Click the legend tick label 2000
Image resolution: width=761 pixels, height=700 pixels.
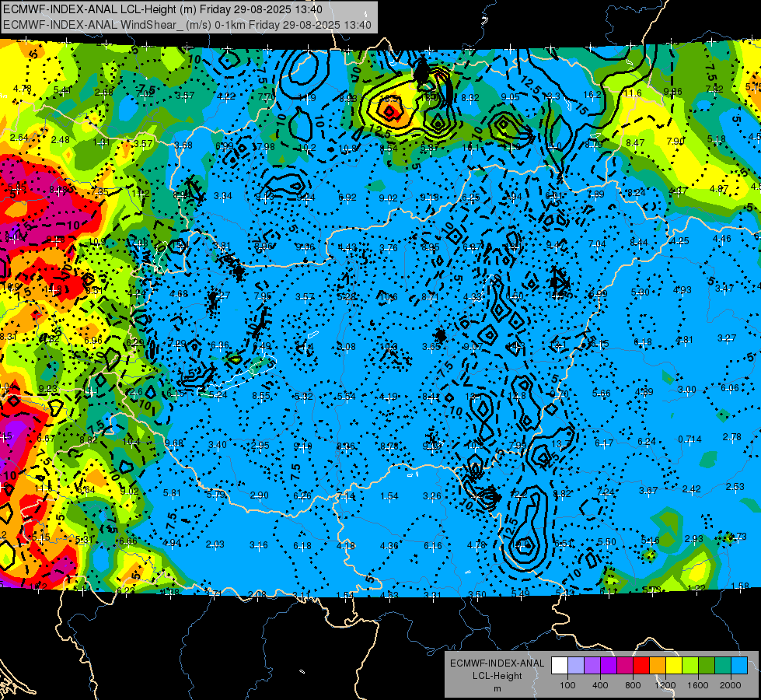tap(731, 685)
